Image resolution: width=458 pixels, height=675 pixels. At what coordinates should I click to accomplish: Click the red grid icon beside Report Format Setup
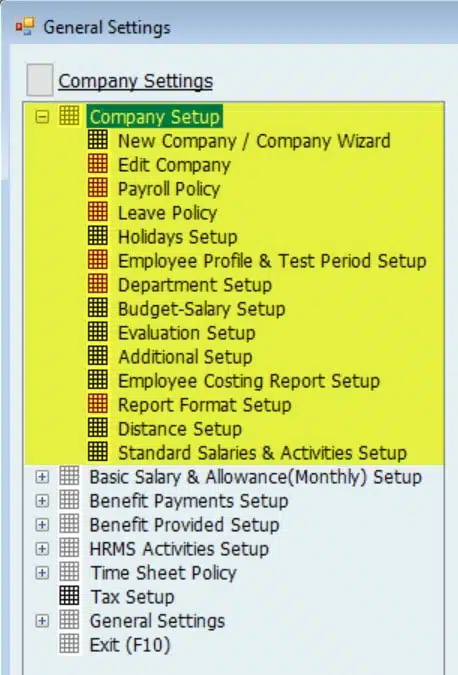tap(98, 404)
